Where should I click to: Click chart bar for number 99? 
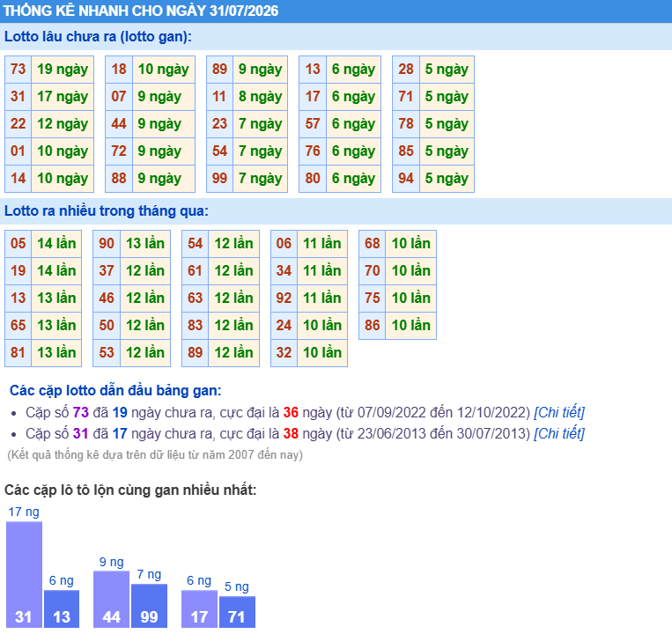(x=149, y=606)
